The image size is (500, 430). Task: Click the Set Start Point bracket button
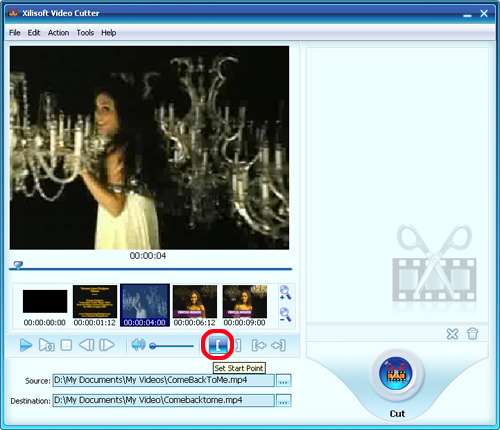(218, 345)
